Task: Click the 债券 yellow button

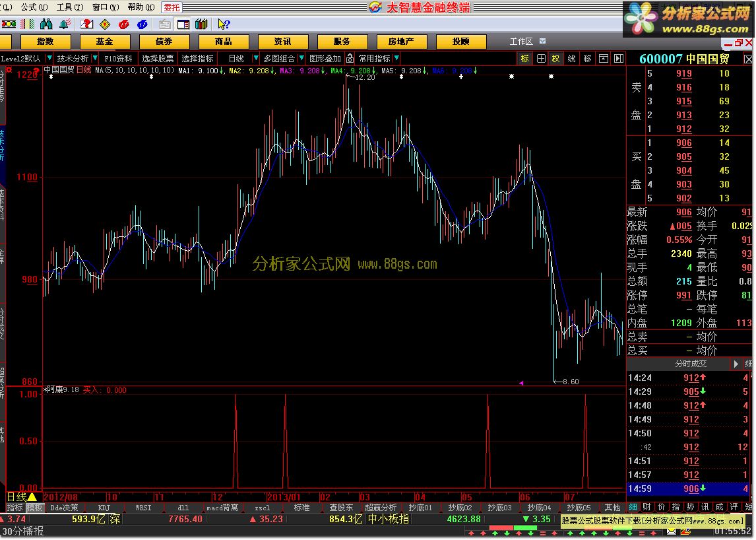Action: pos(164,42)
